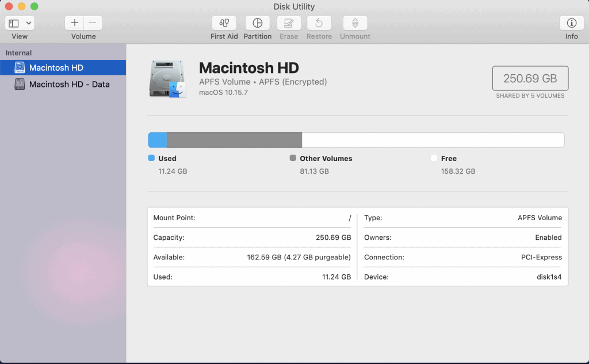The height and width of the screenshot is (364, 589).
Task: Click the 250.69 GB capacity box
Action: (x=530, y=78)
